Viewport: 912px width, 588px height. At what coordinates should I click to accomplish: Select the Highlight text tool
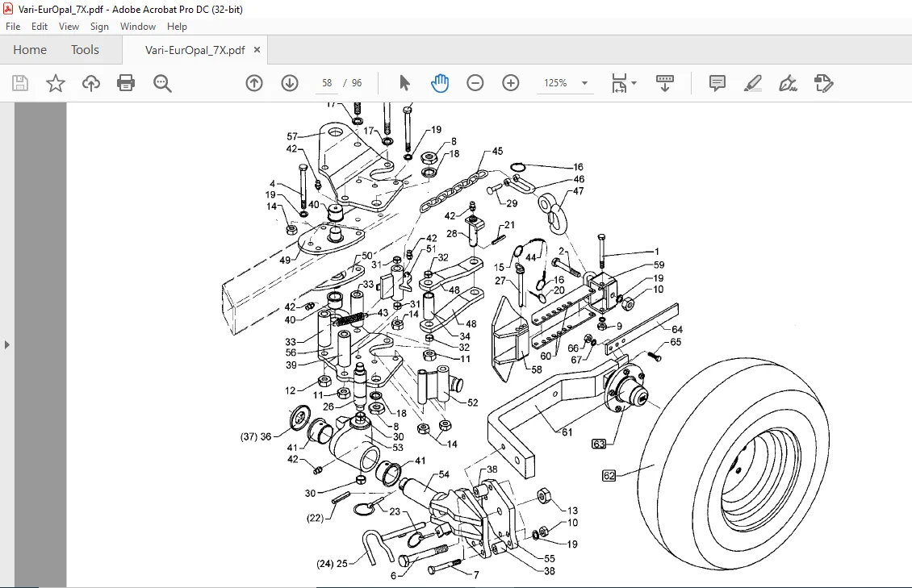tap(753, 83)
